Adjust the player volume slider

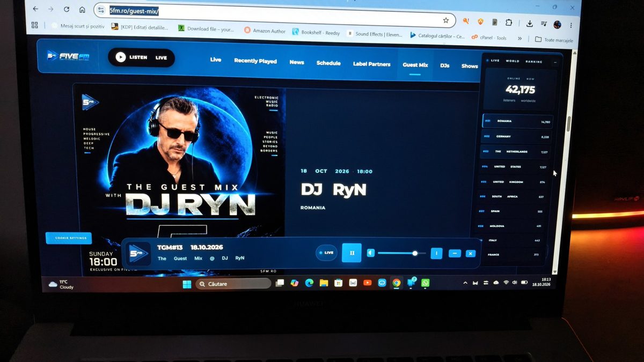click(x=401, y=253)
